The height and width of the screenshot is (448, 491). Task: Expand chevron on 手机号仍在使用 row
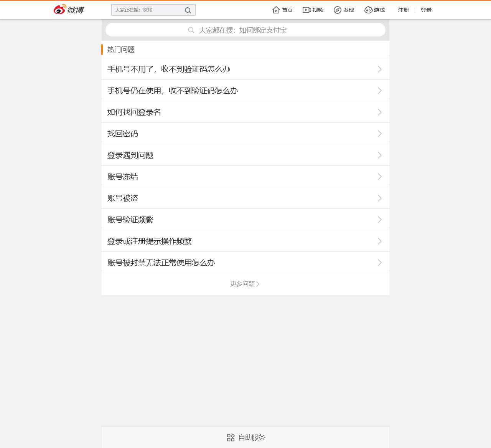[380, 91]
